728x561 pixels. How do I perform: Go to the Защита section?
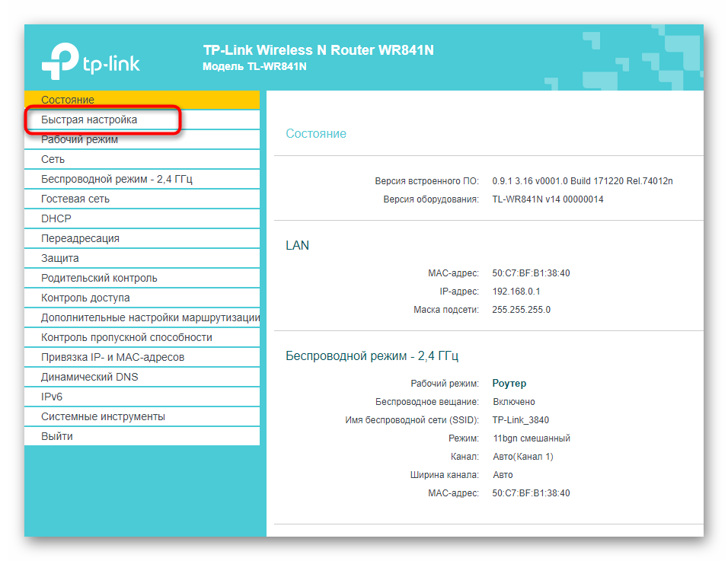tap(60, 258)
